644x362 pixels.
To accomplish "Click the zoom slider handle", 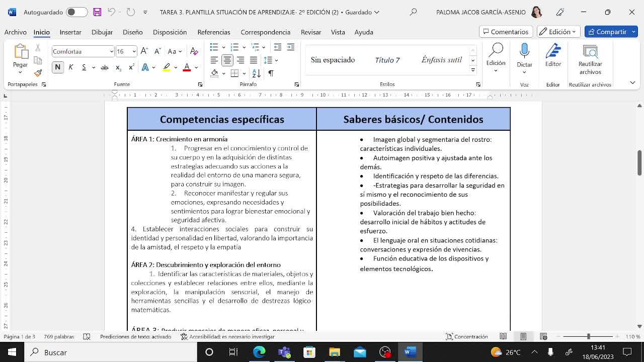I will [x=588, y=336].
